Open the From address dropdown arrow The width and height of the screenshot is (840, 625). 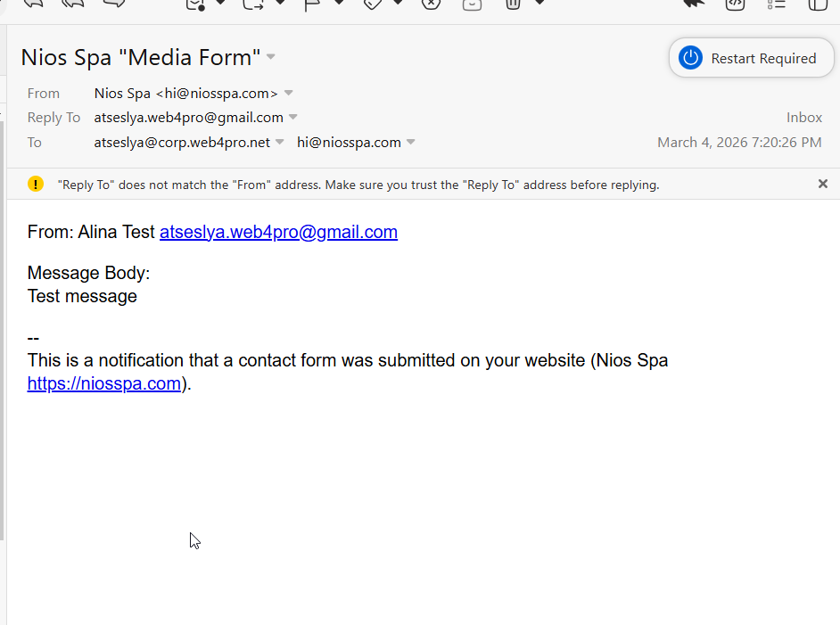(289, 93)
